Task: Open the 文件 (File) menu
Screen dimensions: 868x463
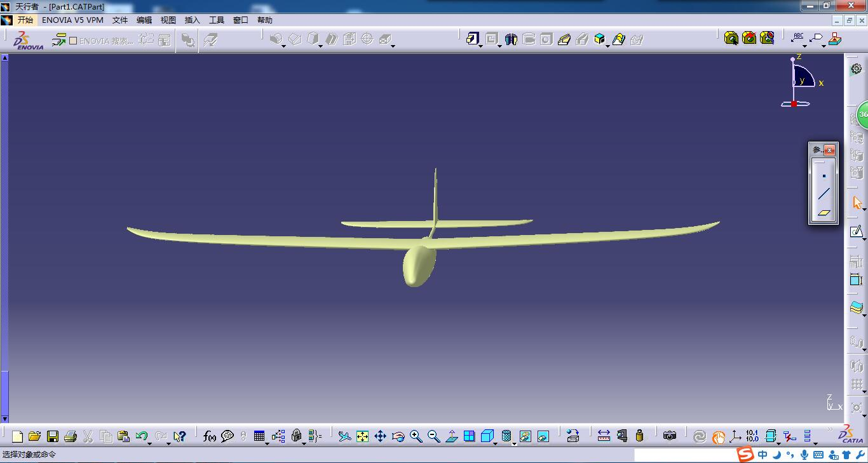Action: [x=120, y=20]
